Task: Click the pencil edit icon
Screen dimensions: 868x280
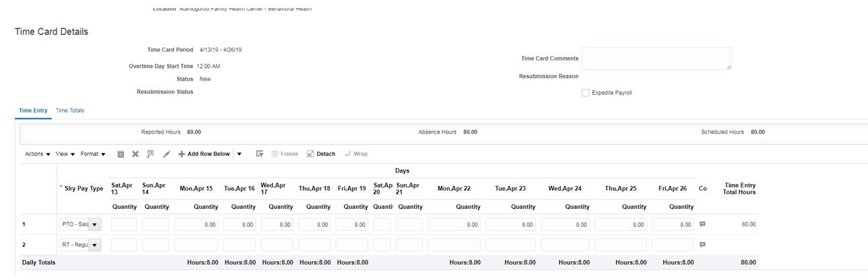Action: (166, 154)
